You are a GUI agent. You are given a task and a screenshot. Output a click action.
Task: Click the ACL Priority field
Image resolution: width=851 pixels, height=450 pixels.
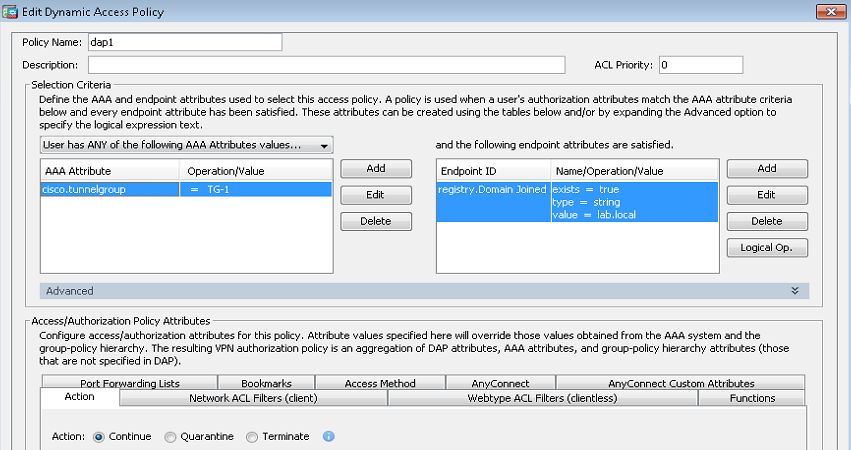point(700,65)
